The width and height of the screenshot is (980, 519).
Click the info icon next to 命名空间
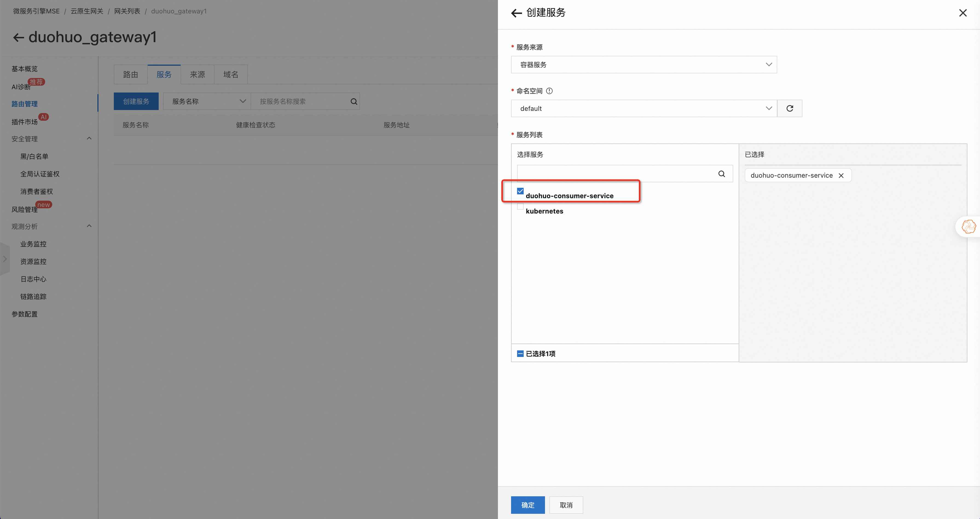point(549,91)
